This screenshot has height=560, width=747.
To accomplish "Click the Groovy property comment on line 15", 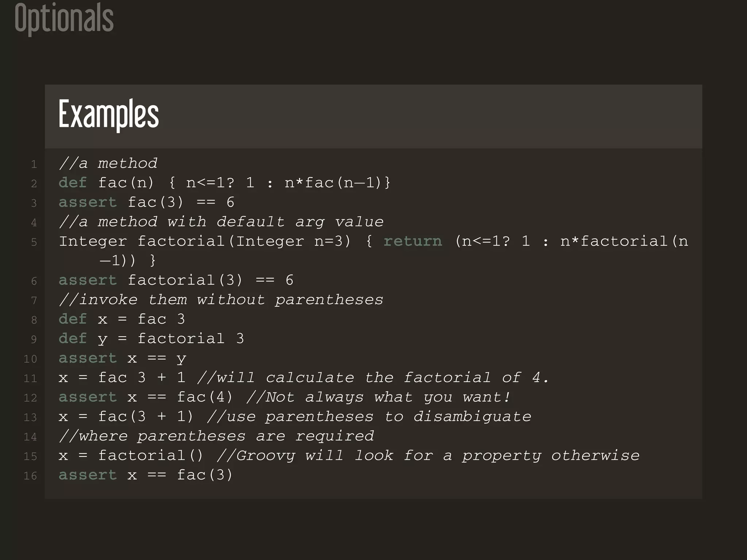I will click(x=428, y=456).
